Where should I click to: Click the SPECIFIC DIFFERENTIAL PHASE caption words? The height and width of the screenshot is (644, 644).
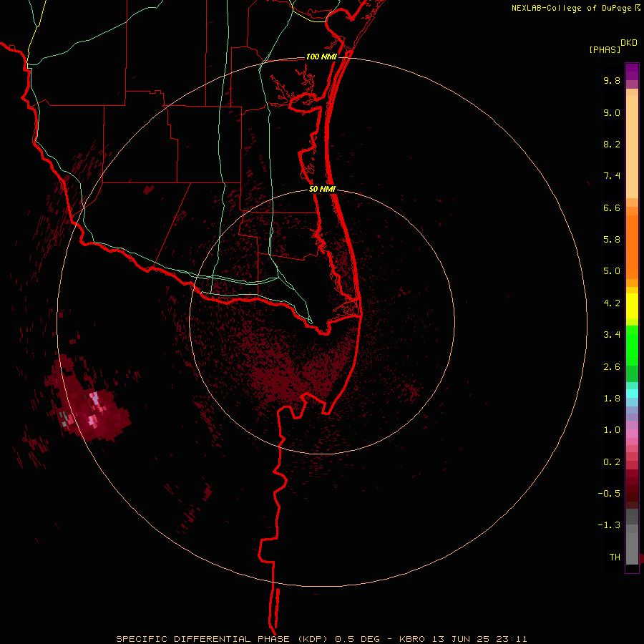click(204, 639)
